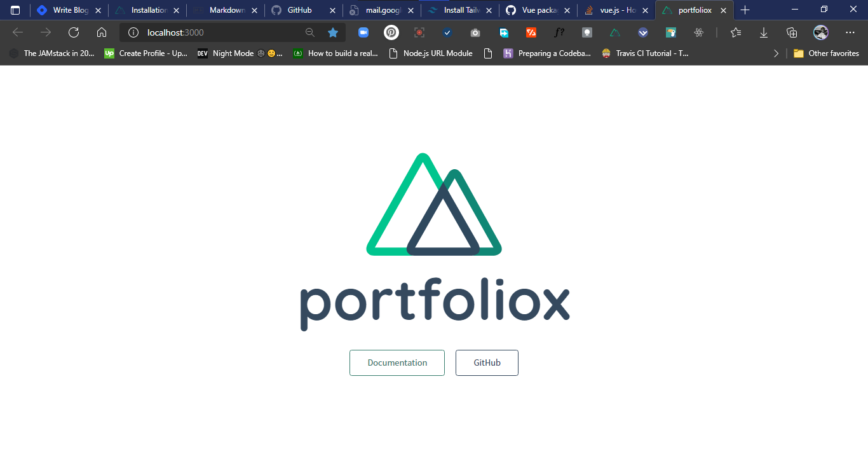Viewport: 868px width, 463px height.
Task: Open the Downloads icon
Action: (763, 32)
